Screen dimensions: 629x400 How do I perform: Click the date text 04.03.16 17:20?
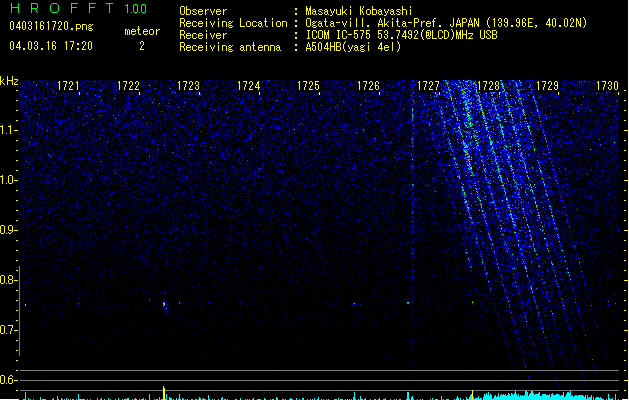51,46
